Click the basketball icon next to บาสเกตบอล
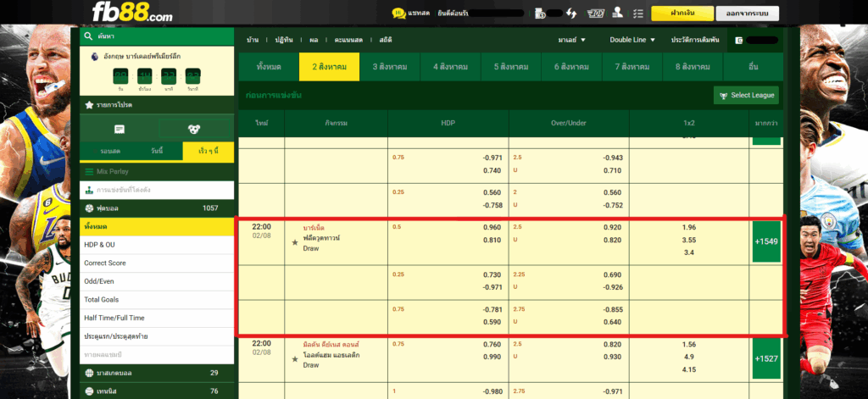 (x=89, y=373)
